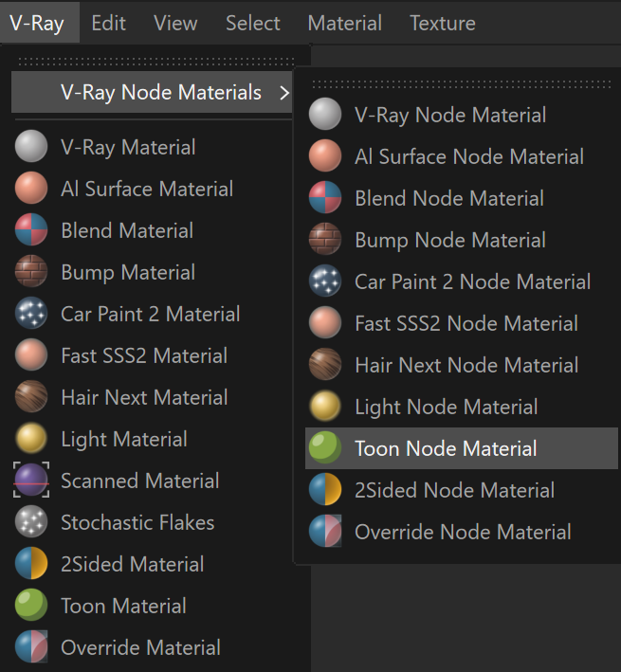Pick Light Node Material
This screenshot has height=672, width=621.
(x=462, y=407)
